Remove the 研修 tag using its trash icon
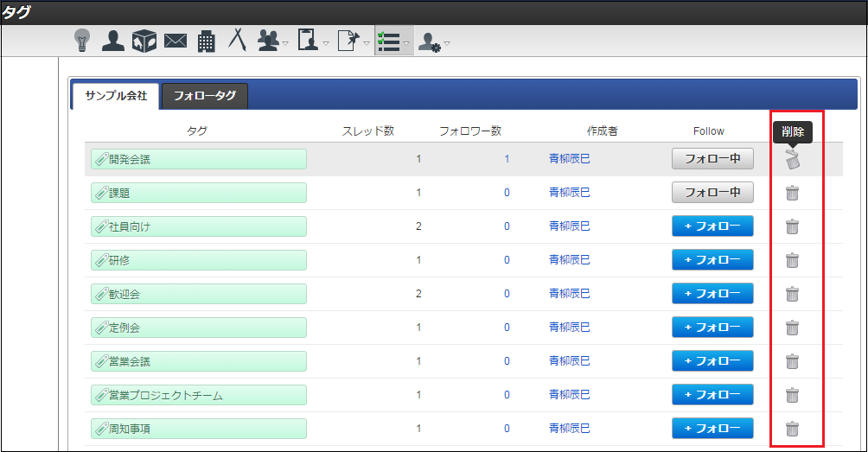This screenshot has height=452, width=868. coord(792,260)
